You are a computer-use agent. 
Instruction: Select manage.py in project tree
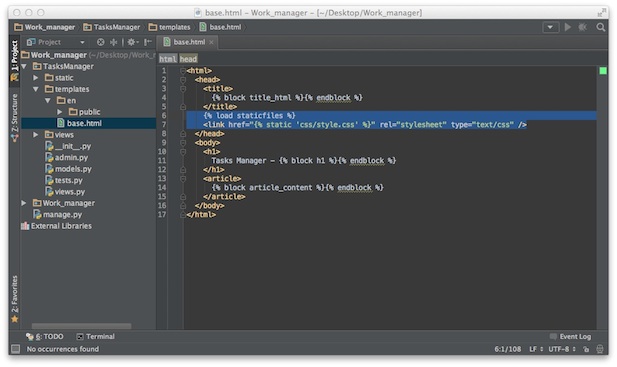[57, 215]
